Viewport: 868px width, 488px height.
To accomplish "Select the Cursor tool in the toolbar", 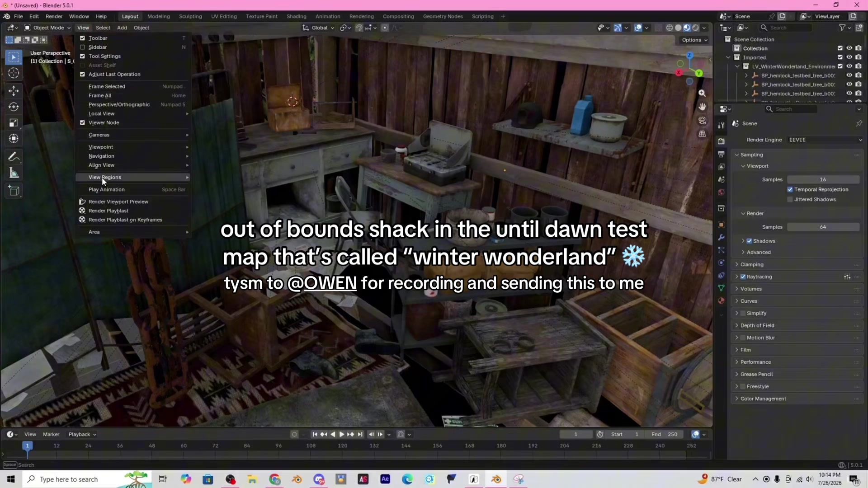I will pyautogui.click(x=14, y=73).
